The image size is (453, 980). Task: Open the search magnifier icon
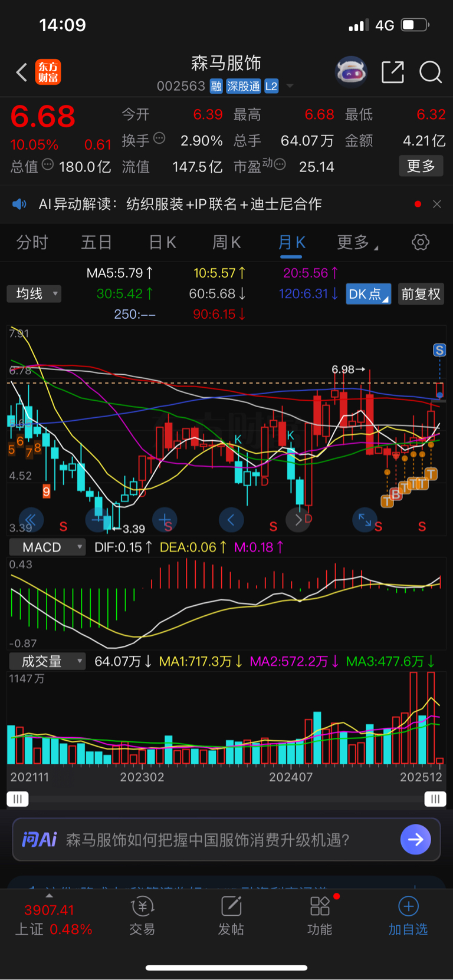click(431, 72)
